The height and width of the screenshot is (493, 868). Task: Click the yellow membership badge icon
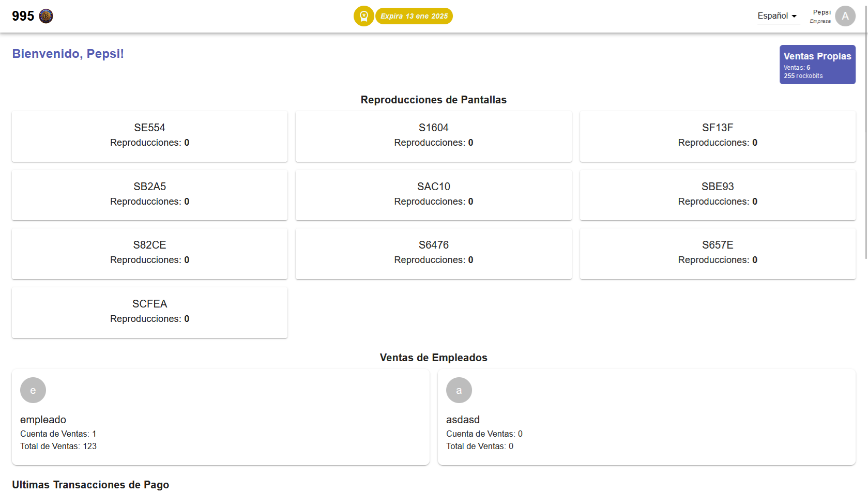click(x=363, y=16)
